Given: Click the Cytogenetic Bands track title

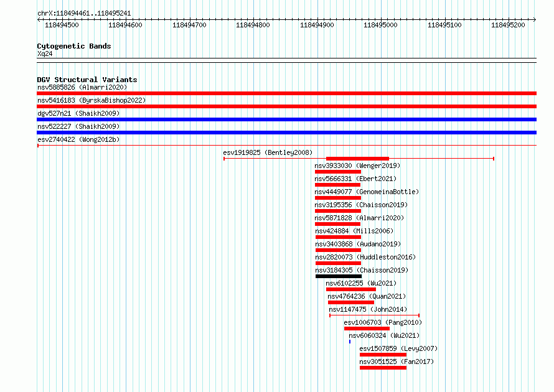Looking at the screenshot, I should click(x=74, y=46).
